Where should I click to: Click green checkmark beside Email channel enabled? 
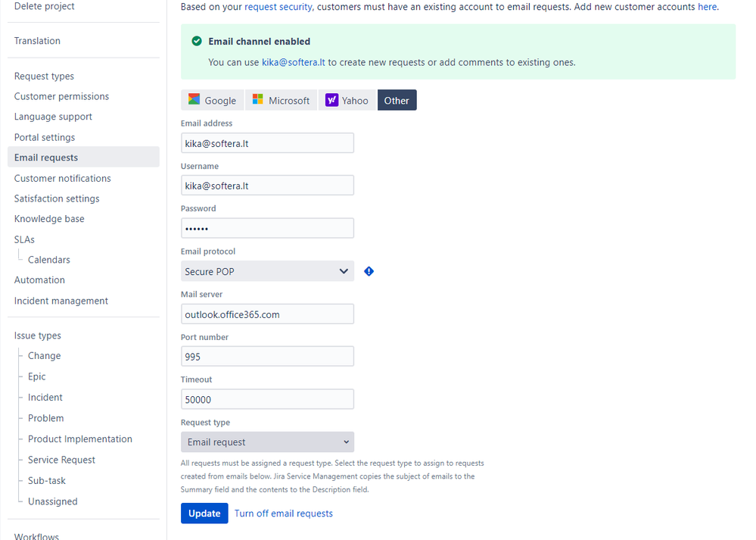pos(197,41)
